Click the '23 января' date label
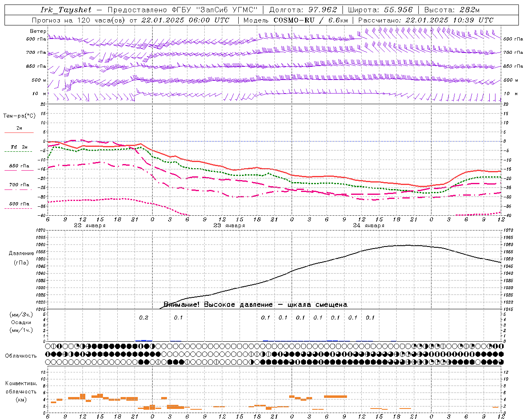Image resolution: width=525 pixels, height=420 pixels. coord(229,226)
